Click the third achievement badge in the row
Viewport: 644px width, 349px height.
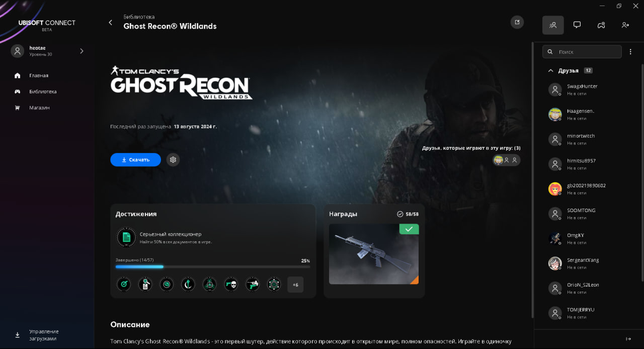167,285
